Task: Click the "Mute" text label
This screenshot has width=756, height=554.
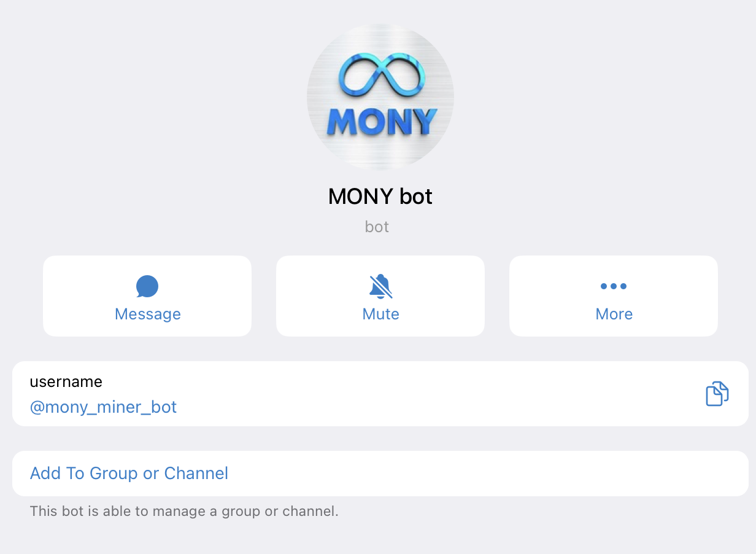Action: tap(380, 314)
